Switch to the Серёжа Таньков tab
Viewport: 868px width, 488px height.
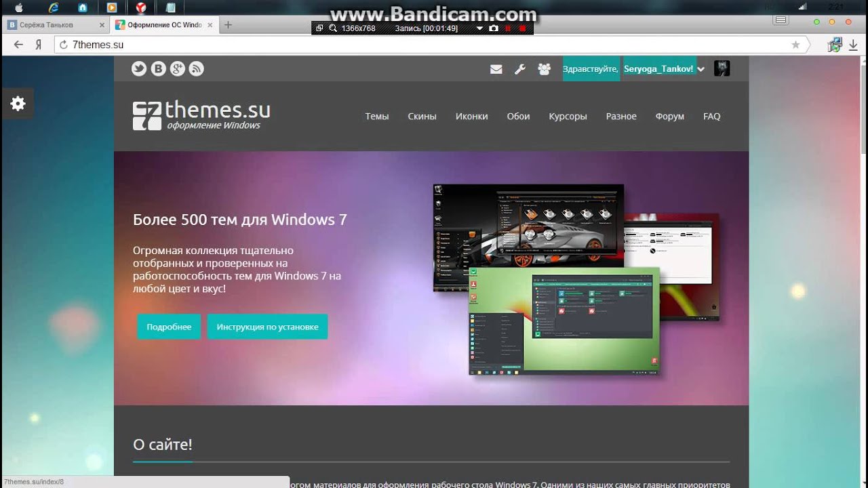pos(56,25)
